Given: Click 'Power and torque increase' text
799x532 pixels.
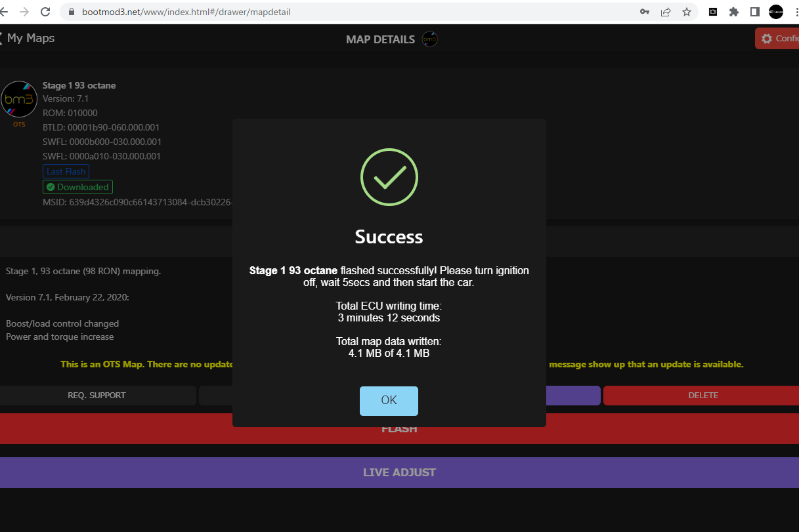Looking at the screenshot, I should tap(60, 337).
